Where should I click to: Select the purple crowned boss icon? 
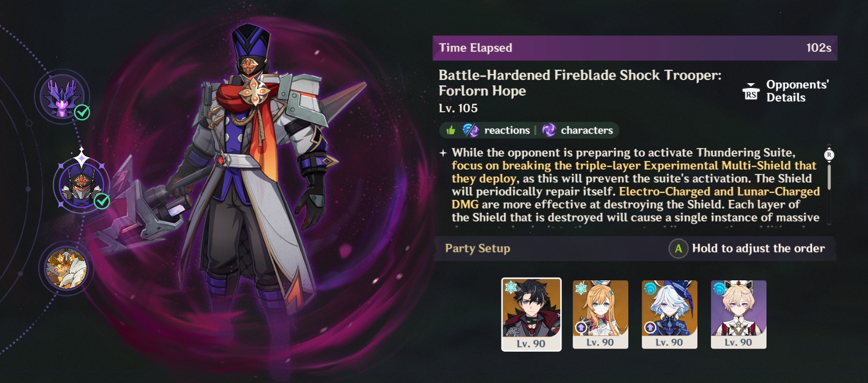[x=63, y=97]
